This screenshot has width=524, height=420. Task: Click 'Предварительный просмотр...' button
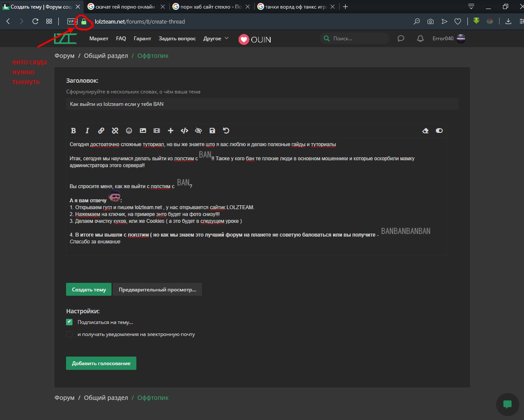pyautogui.click(x=157, y=289)
